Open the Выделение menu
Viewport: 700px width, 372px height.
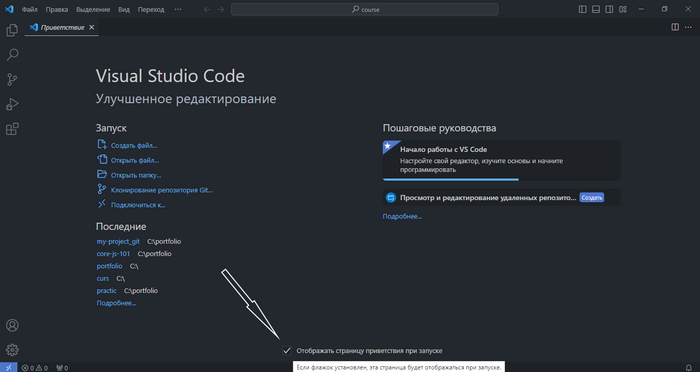click(93, 9)
